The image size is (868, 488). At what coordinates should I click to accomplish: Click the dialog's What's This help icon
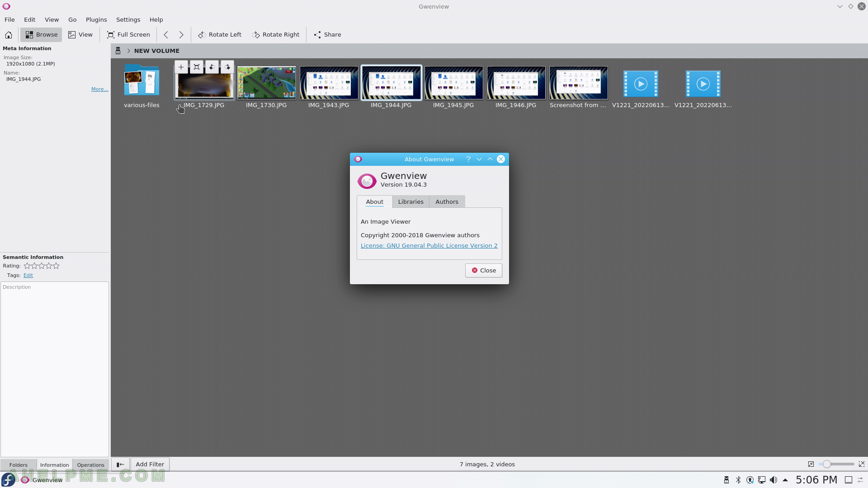[x=468, y=159]
